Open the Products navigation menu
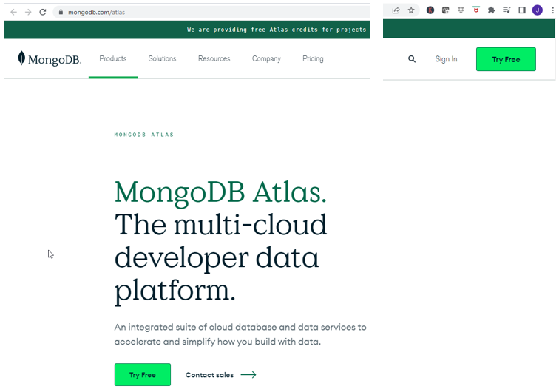 point(113,58)
